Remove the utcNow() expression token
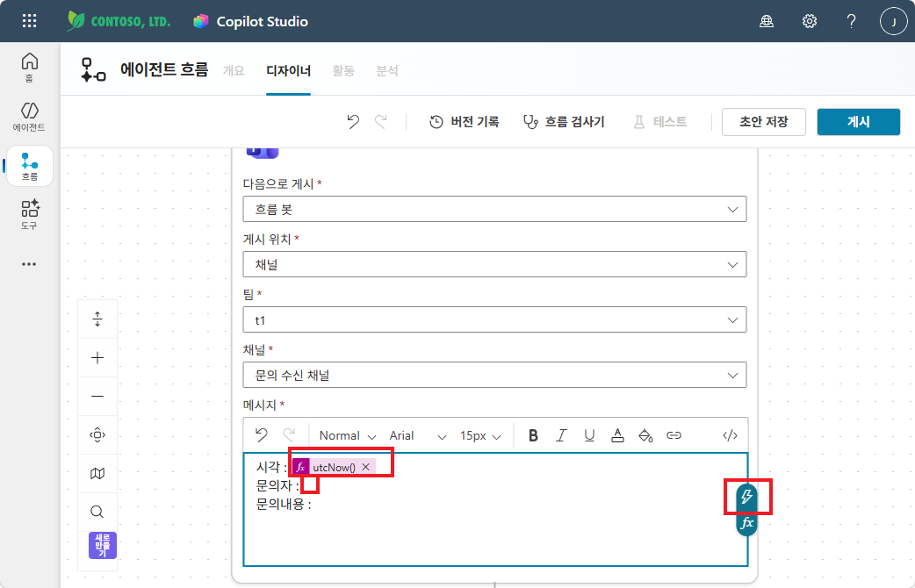 366,467
